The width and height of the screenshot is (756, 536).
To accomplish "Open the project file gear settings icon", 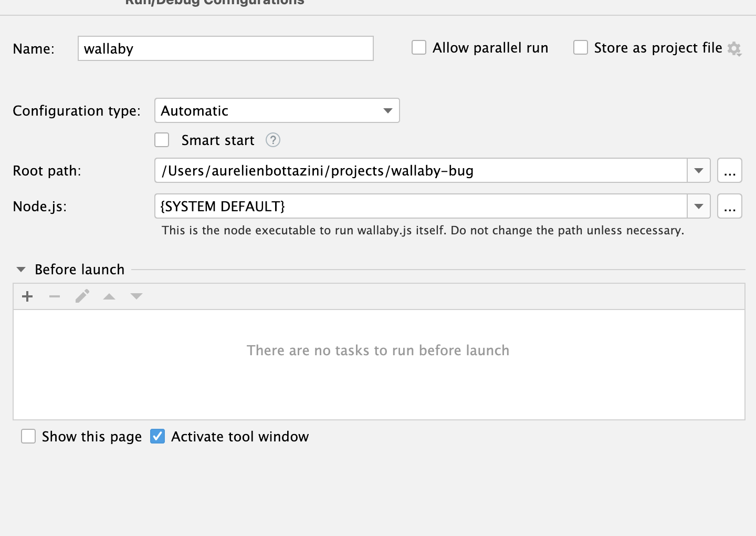I will point(734,49).
